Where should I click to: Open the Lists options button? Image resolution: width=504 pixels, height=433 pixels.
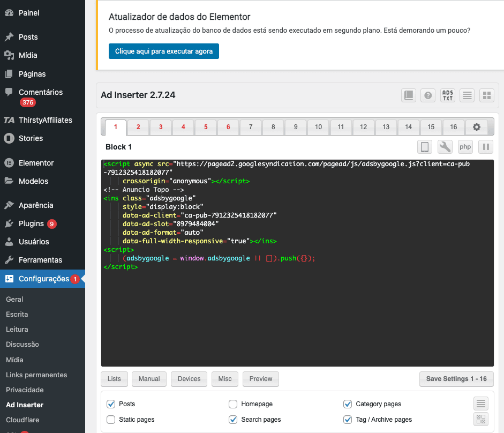click(x=114, y=379)
